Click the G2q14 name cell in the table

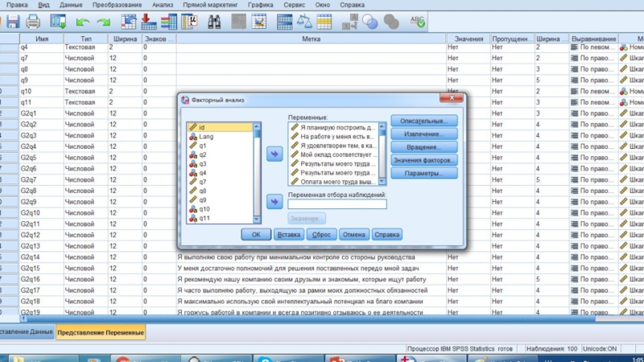coord(42,257)
